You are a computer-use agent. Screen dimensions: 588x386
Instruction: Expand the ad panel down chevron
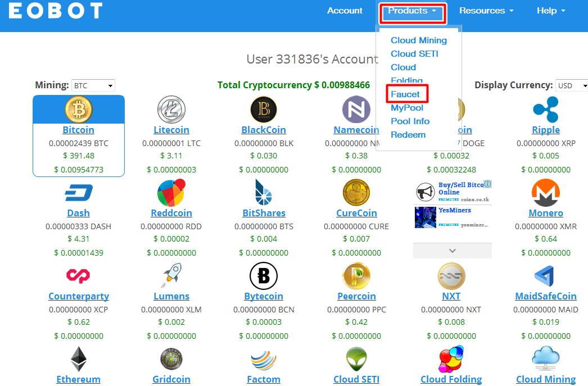pyautogui.click(x=452, y=251)
